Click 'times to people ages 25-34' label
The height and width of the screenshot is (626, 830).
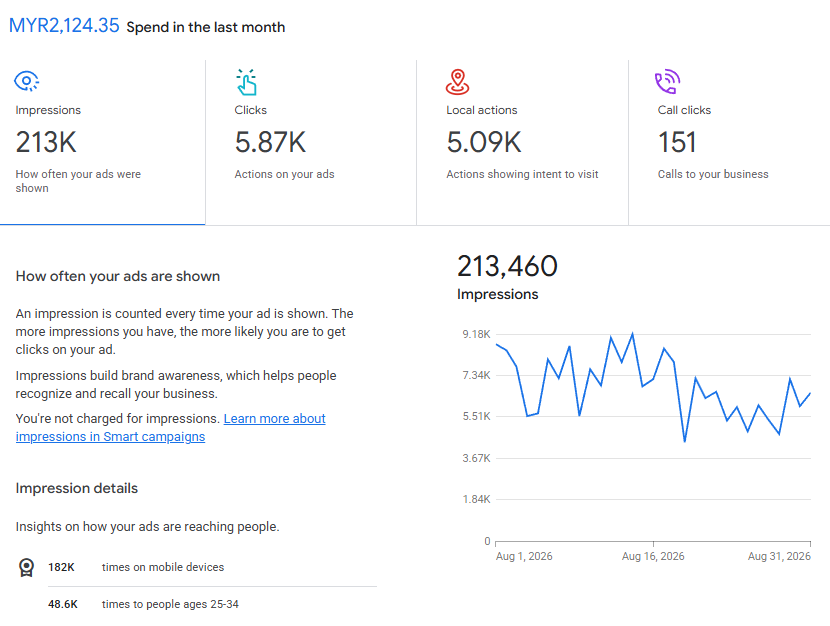(x=170, y=604)
